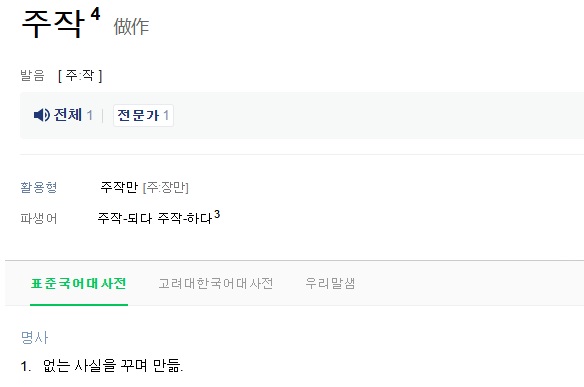Click the 발음 label

[32, 76]
